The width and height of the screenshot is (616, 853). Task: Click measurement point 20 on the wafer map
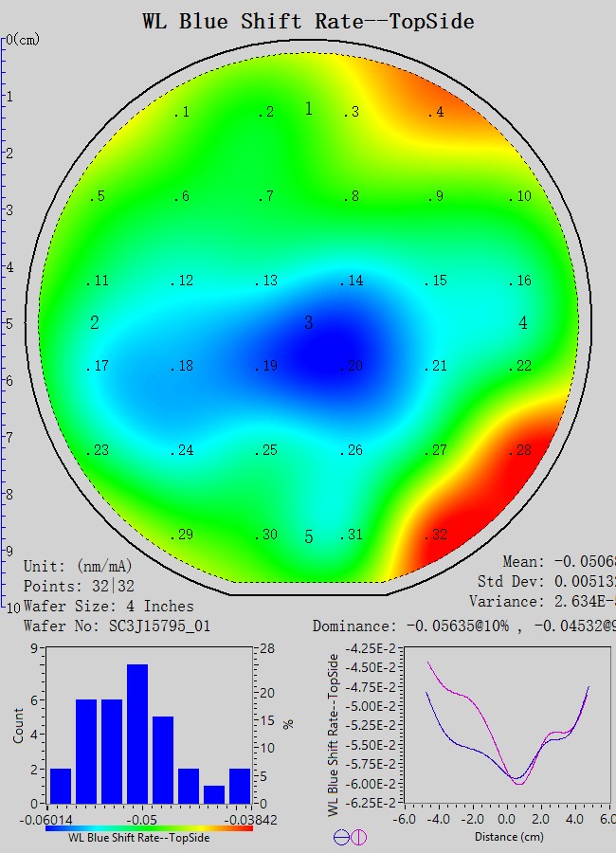353,366
